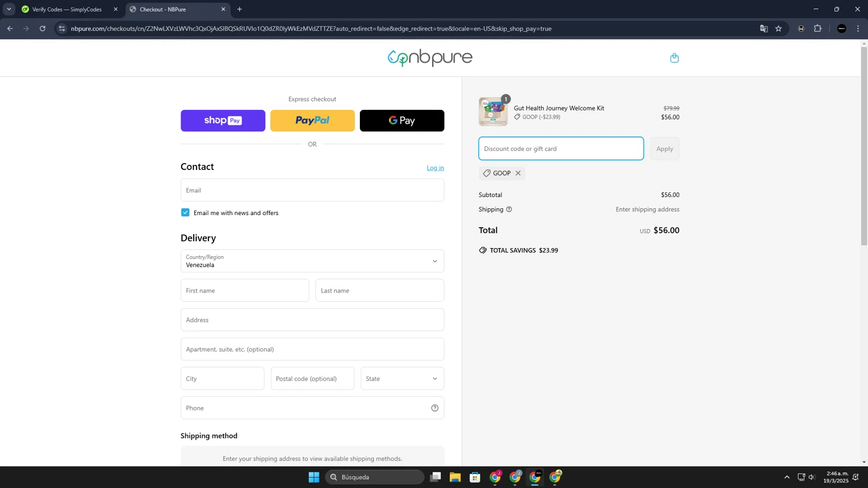
Task: Click the Apartment, suite, etc. field
Action: click(312, 349)
